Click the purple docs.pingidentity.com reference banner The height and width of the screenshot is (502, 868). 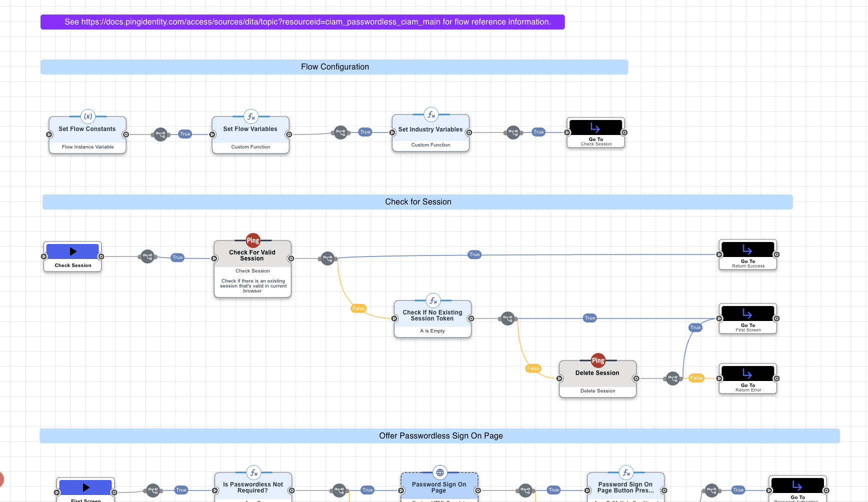[302, 22]
